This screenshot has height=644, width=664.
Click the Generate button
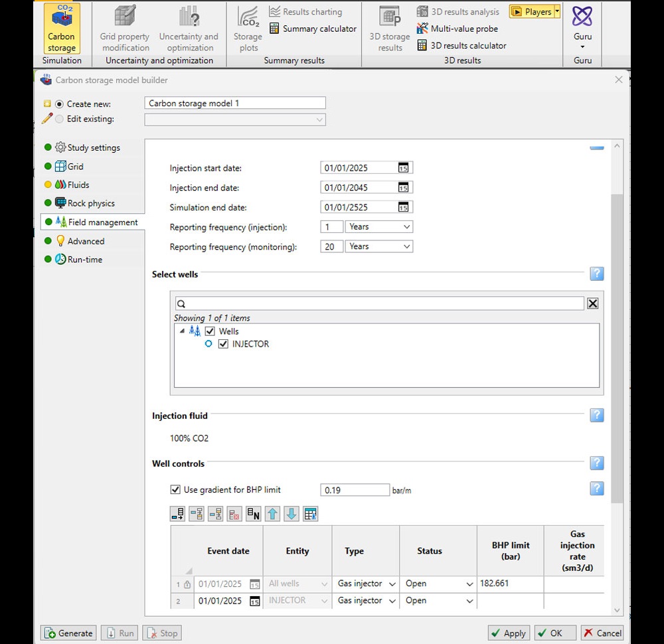pos(68,633)
